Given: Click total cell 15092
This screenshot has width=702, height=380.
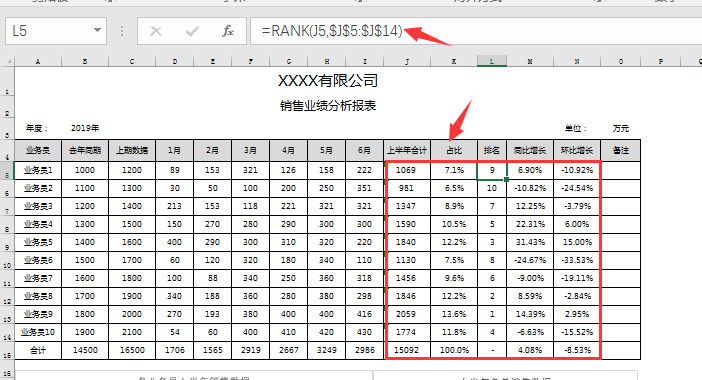Looking at the screenshot, I should [x=407, y=350].
